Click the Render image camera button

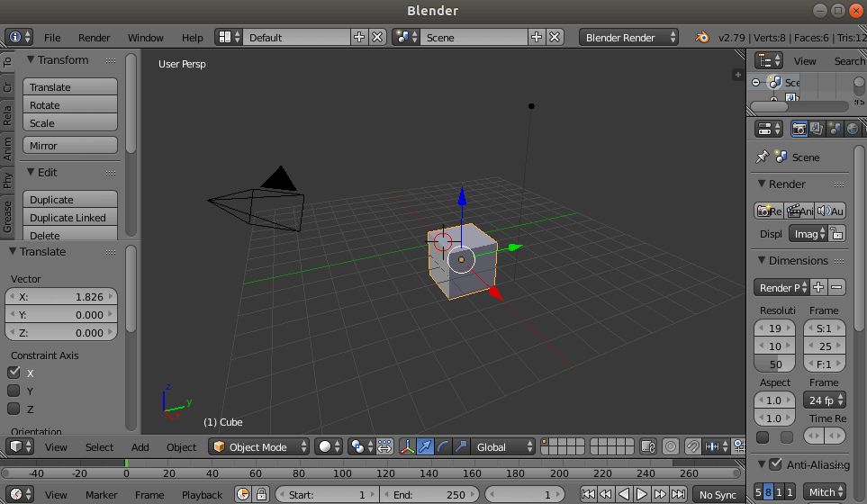point(769,211)
